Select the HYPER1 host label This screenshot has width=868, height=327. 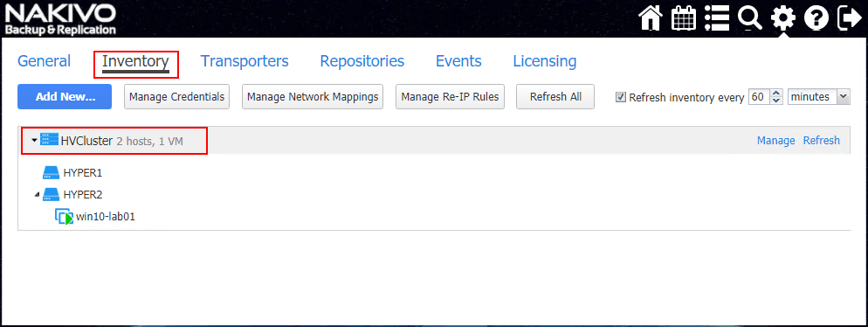(83, 173)
